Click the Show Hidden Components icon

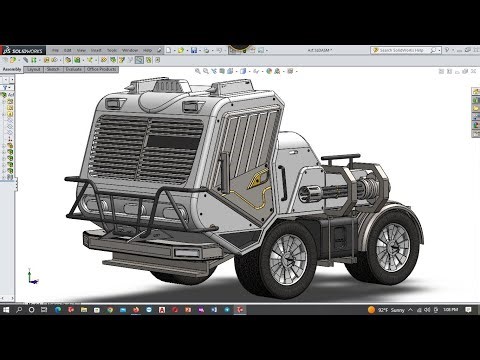tap(68, 60)
